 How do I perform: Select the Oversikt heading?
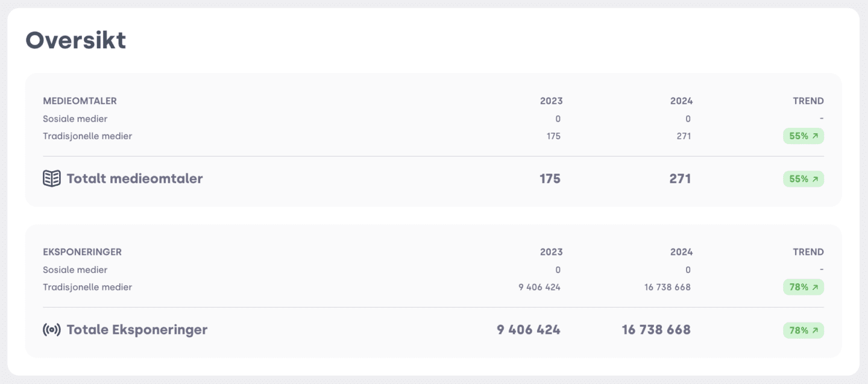[x=76, y=40]
